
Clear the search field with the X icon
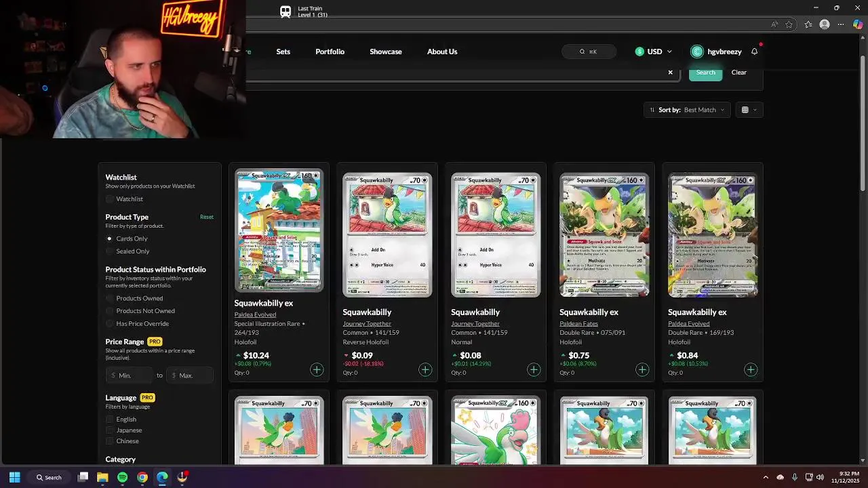671,73
